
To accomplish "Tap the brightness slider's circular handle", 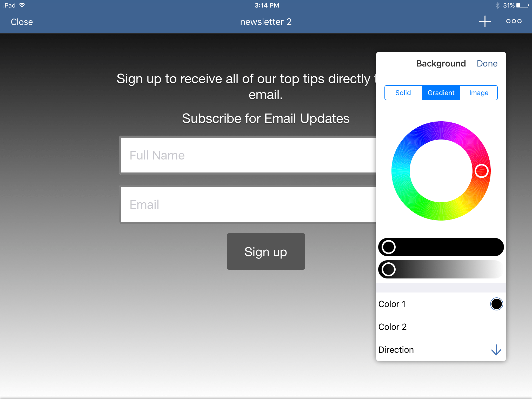I will [x=388, y=269].
